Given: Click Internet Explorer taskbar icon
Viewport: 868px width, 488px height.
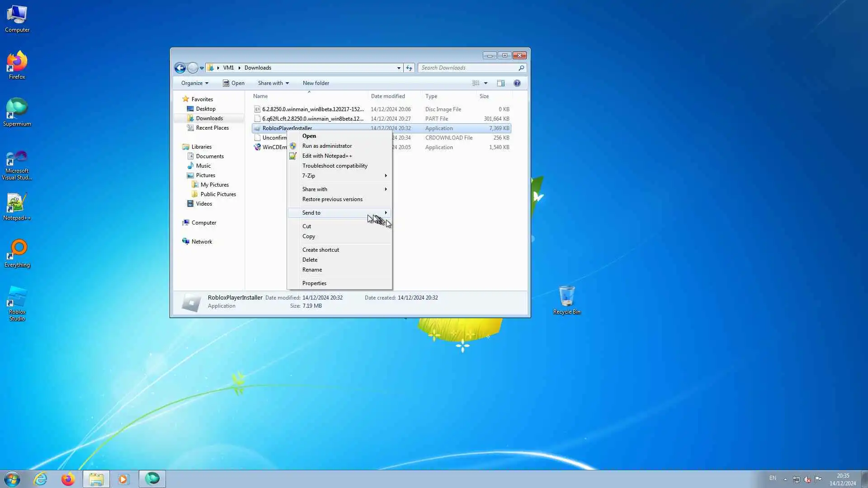Looking at the screenshot, I should (x=41, y=479).
